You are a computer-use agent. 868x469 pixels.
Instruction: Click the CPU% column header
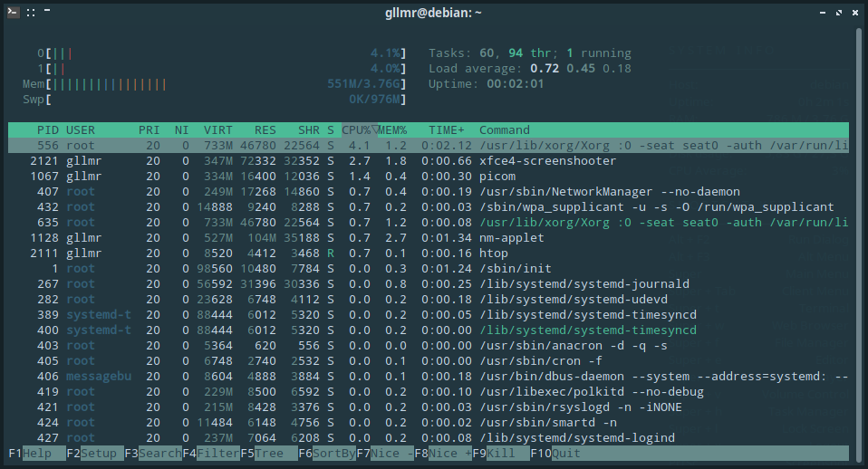(360, 130)
